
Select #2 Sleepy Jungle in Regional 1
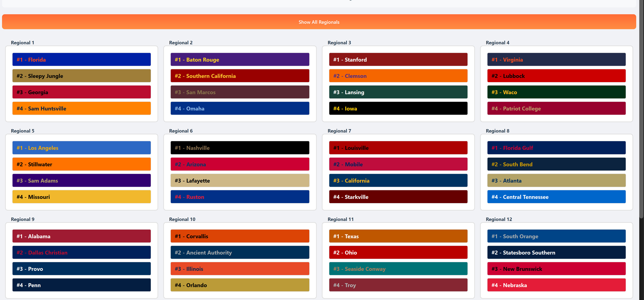tap(81, 76)
